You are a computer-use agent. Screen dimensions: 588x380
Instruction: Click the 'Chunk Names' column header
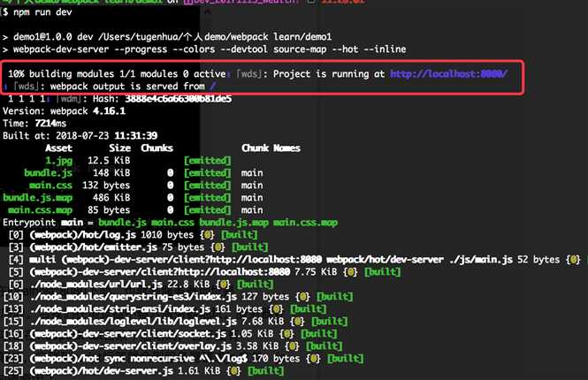[x=271, y=148]
